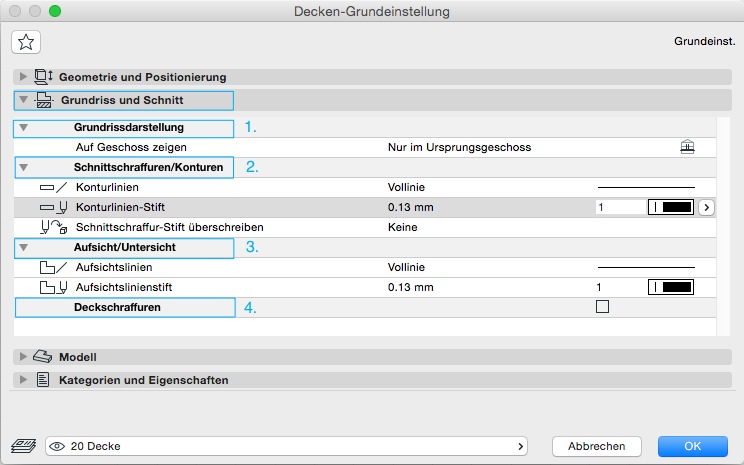Enable the Deckschraffuren checkbox
Image resolution: width=744 pixels, height=465 pixels.
tap(602, 307)
